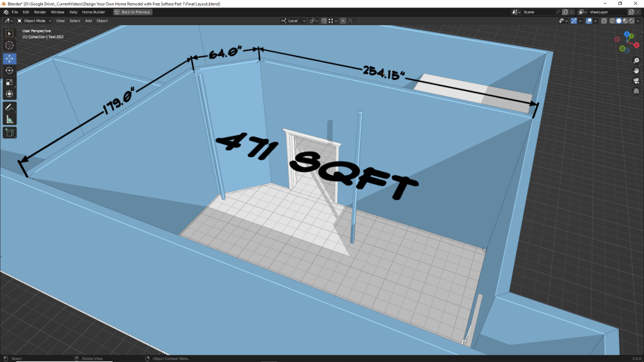644x362 pixels.
Task: Click the Back to Previous button
Action: [x=133, y=12]
